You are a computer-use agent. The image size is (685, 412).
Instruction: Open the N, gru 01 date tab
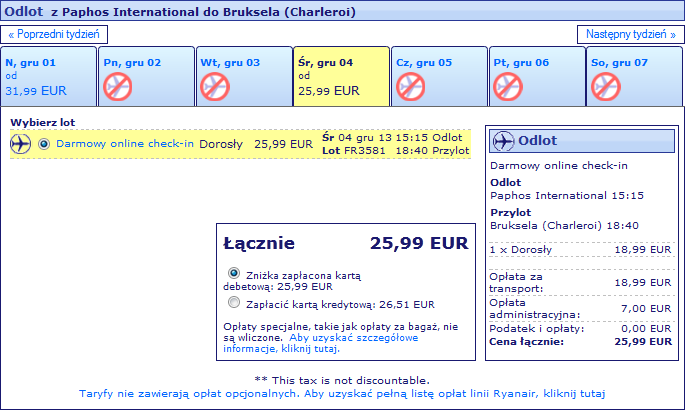tap(48, 76)
